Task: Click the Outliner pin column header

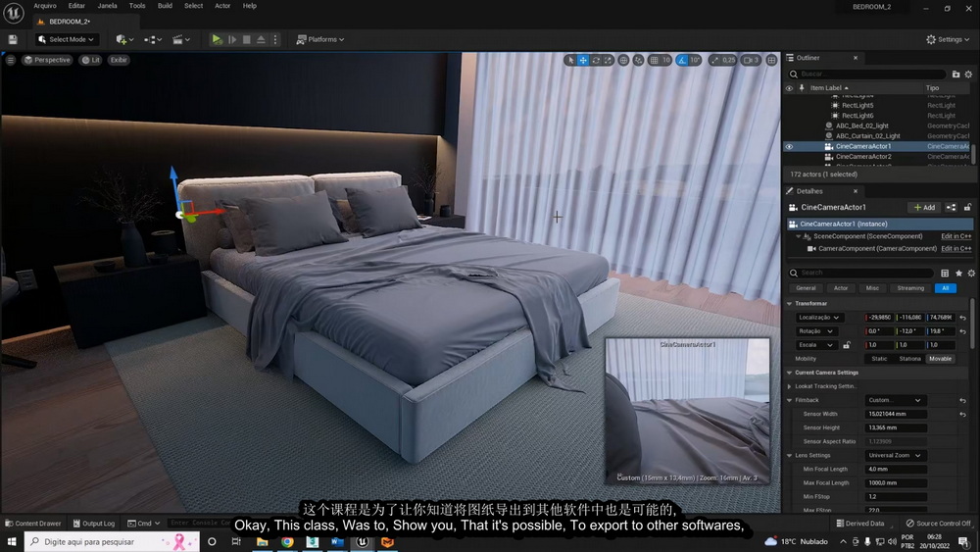Action: pos(802,88)
